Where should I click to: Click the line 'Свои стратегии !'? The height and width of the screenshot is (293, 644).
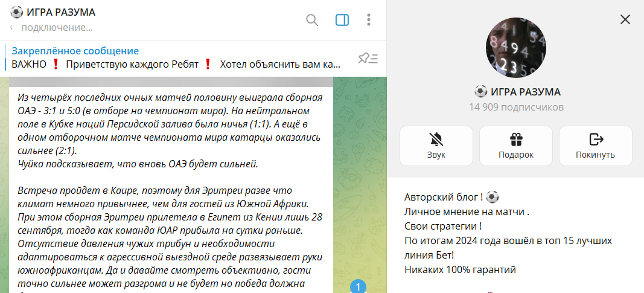pos(443,227)
